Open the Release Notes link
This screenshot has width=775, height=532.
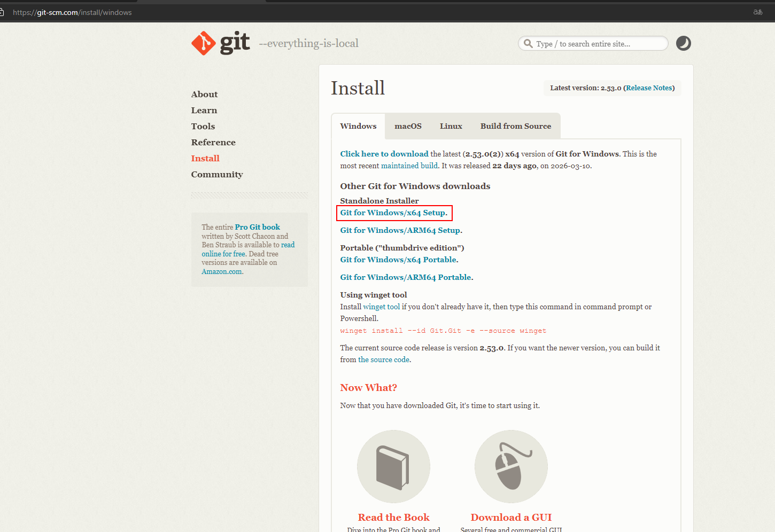(649, 88)
